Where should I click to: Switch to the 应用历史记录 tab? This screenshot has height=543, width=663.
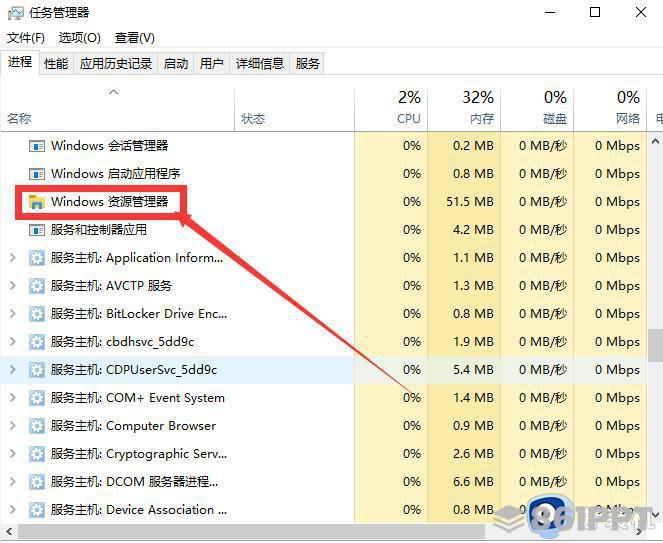pos(116,64)
